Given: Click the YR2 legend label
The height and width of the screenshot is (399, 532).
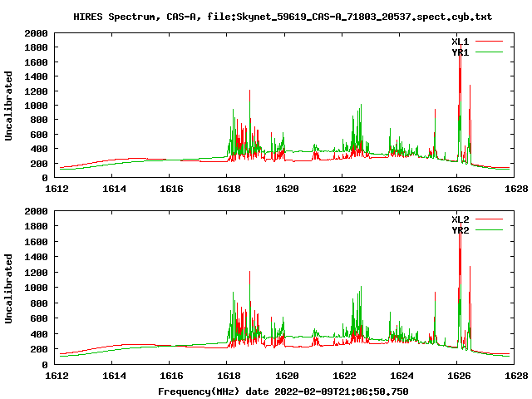Looking at the screenshot, I should pos(460,230).
